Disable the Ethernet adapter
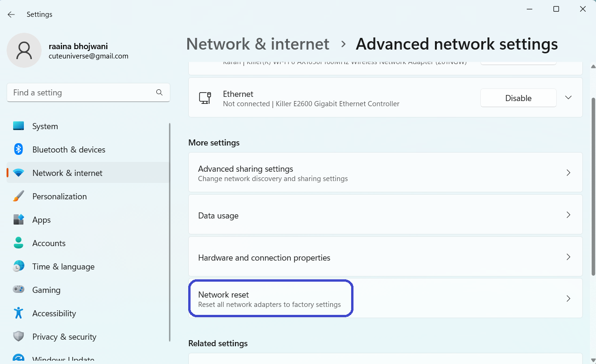The width and height of the screenshot is (596, 364). point(518,98)
